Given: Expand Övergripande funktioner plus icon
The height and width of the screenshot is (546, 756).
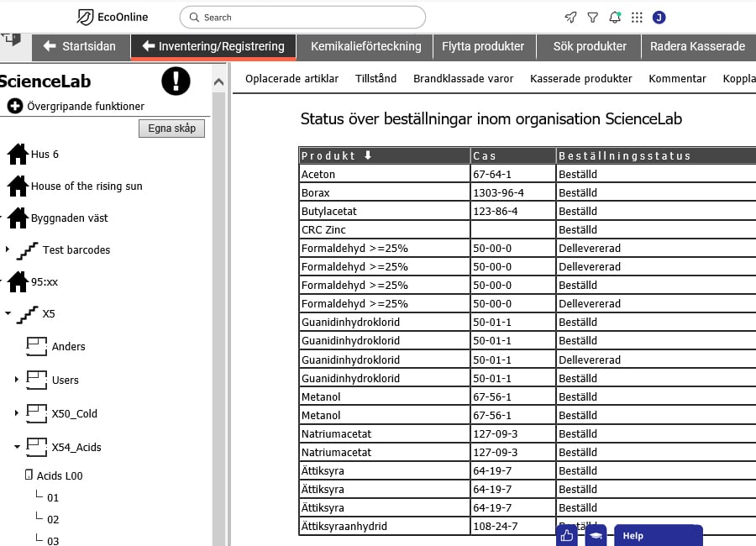Looking at the screenshot, I should pyautogui.click(x=15, y=106).
